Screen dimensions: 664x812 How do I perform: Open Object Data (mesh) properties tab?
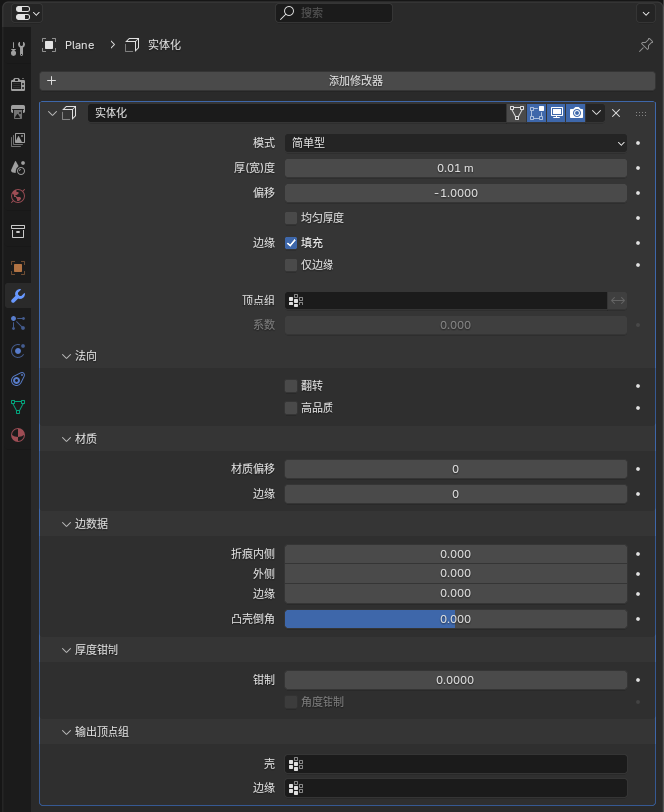click(x=17, y=406)
